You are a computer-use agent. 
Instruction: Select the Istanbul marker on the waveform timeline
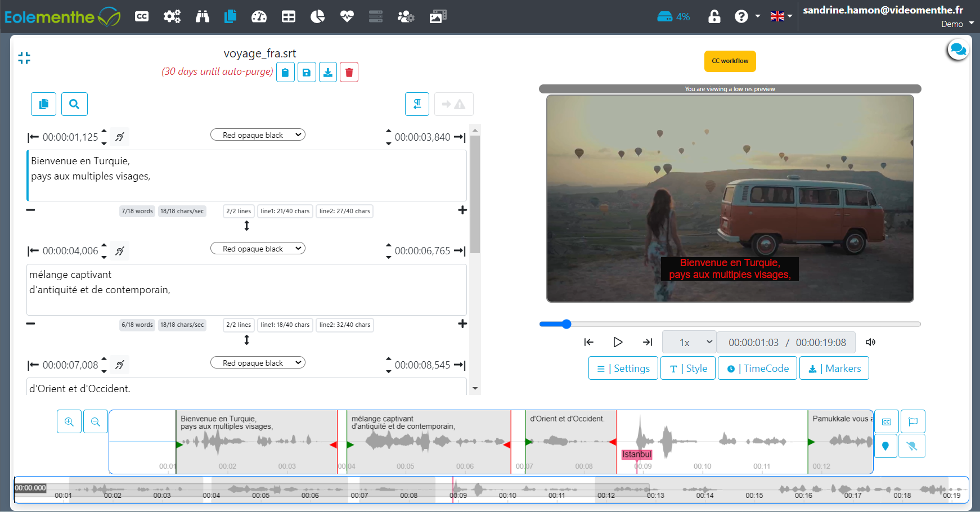click(637, 455)
